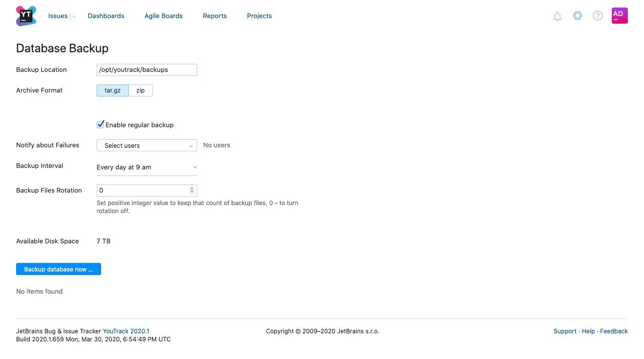
Task: Open the Issues menu item
Action: [x=58, y=16]
